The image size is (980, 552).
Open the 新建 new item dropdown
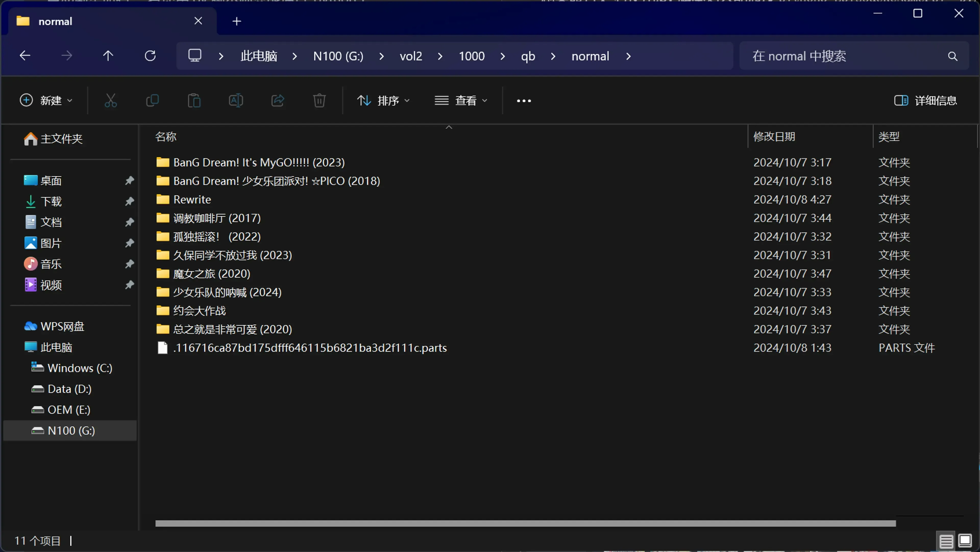click(46, 100)
